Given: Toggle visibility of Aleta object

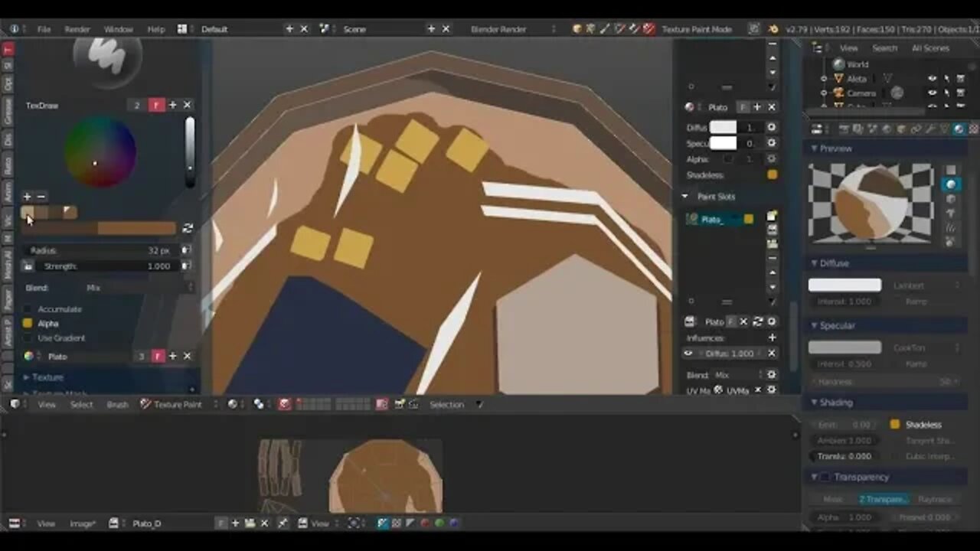Looking at the screenshot, I should [x=933, y=79].
